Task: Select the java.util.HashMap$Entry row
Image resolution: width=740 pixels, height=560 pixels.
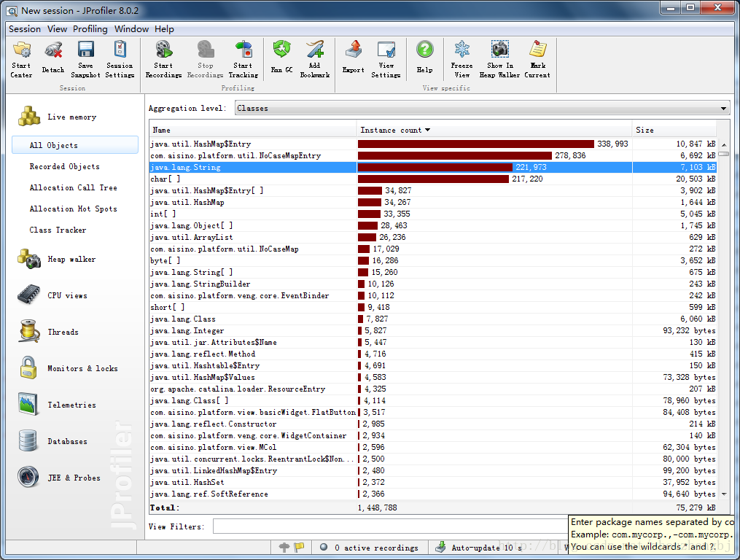Action: [433, 144]
